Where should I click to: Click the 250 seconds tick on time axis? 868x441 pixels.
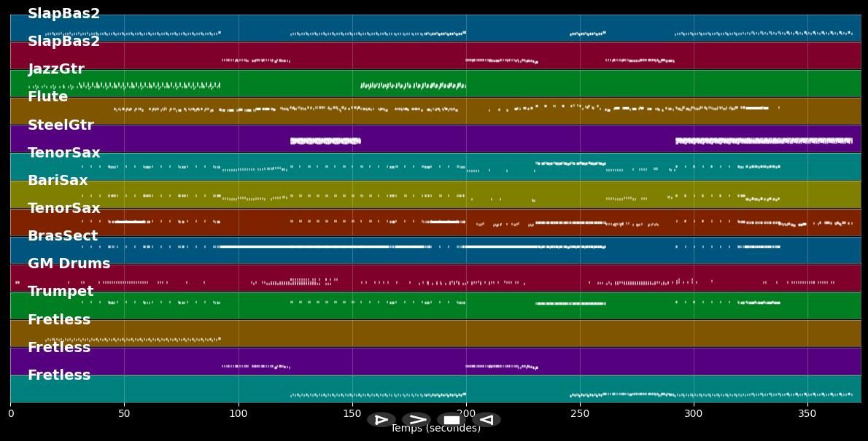click(x=580, y=413)
